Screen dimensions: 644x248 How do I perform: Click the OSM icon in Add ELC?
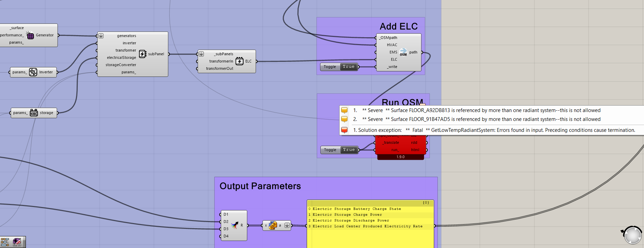tap(403, 52)
